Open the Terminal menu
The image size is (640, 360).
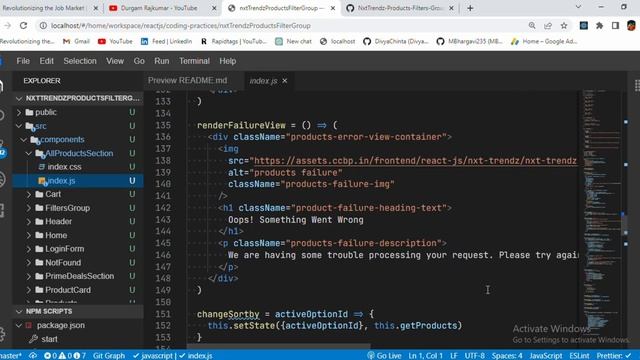pyautogui.click(x=194, y=61)
